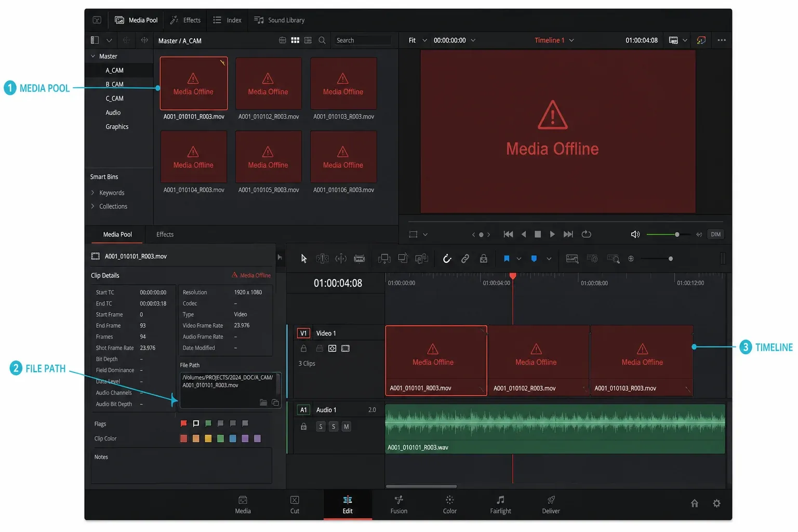Image resolution: width=798 pixels, height=532 pixels.
Task: Jump to first frame in viewer
Action: point(508,234)
